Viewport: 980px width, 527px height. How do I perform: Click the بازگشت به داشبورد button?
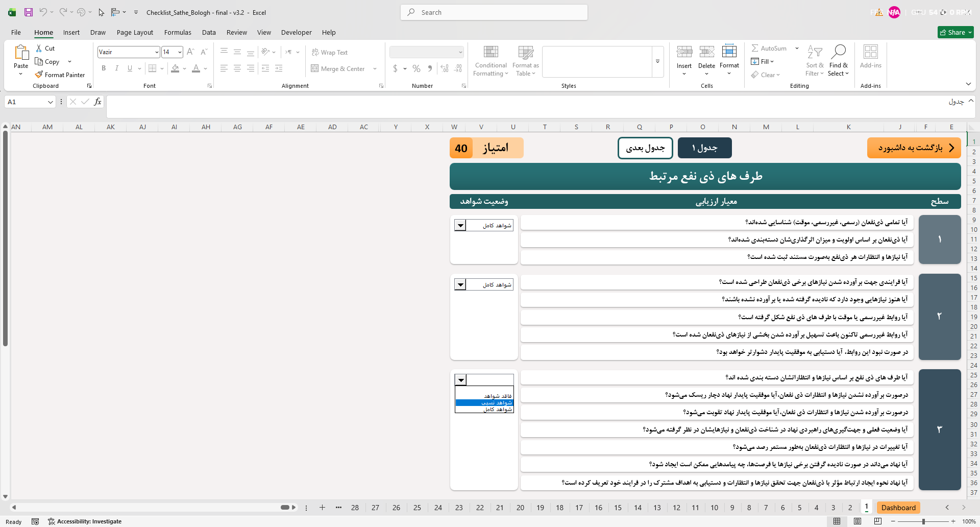click(914, 148)
